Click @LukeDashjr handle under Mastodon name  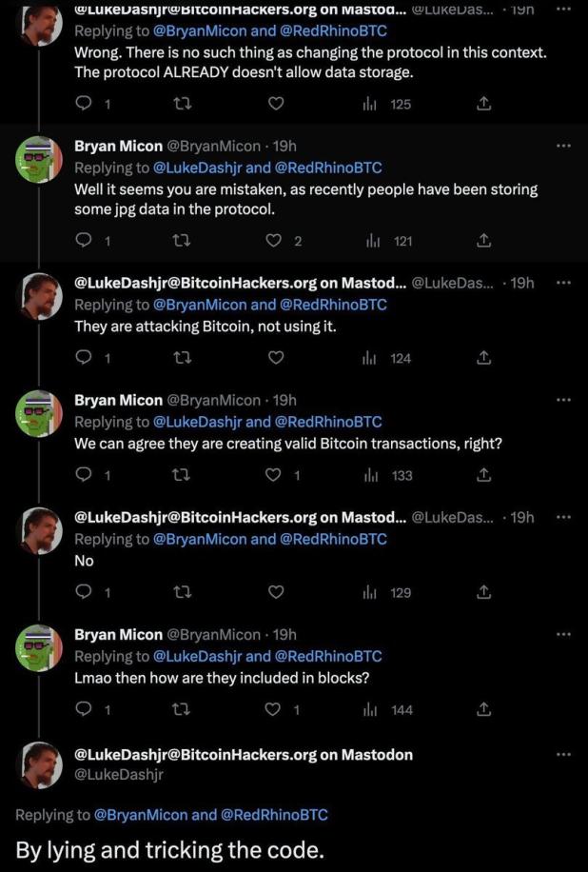pos(119,774)
